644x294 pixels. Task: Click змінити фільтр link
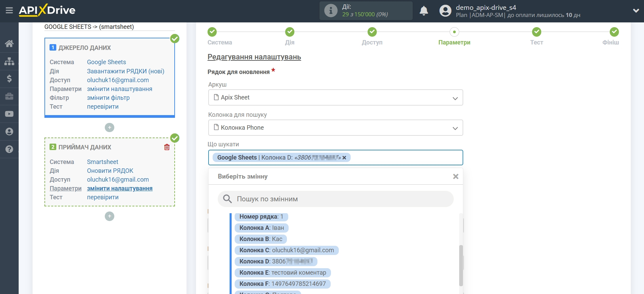[108, 98]
